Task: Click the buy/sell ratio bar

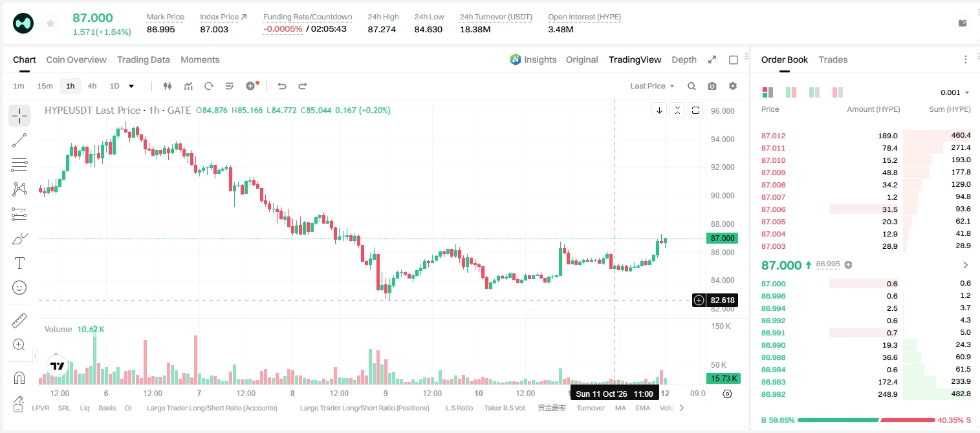Action: (866, 420)
